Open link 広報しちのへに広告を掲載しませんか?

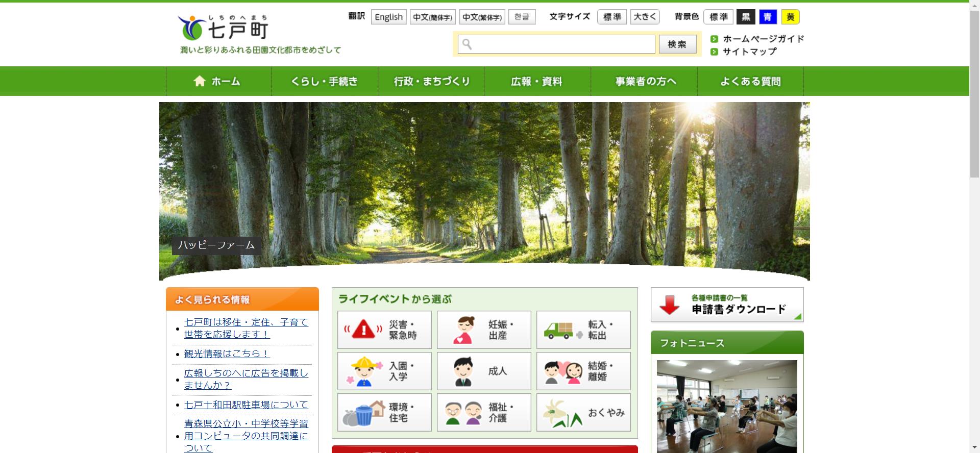246,379
